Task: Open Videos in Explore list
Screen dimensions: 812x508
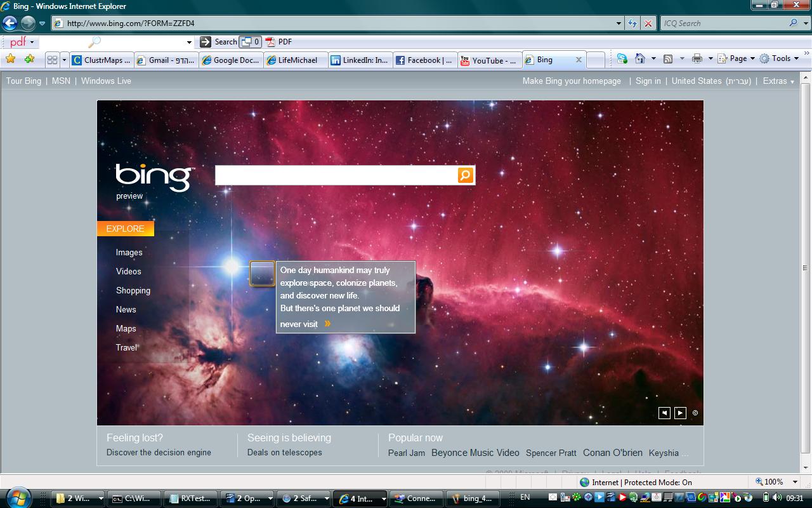Action: (x=128, y=271)
